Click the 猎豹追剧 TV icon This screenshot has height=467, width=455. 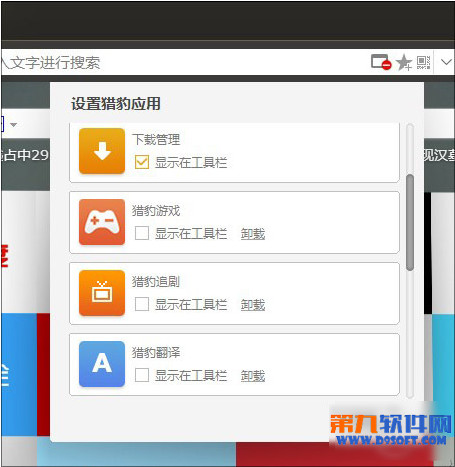coord(102,293)
